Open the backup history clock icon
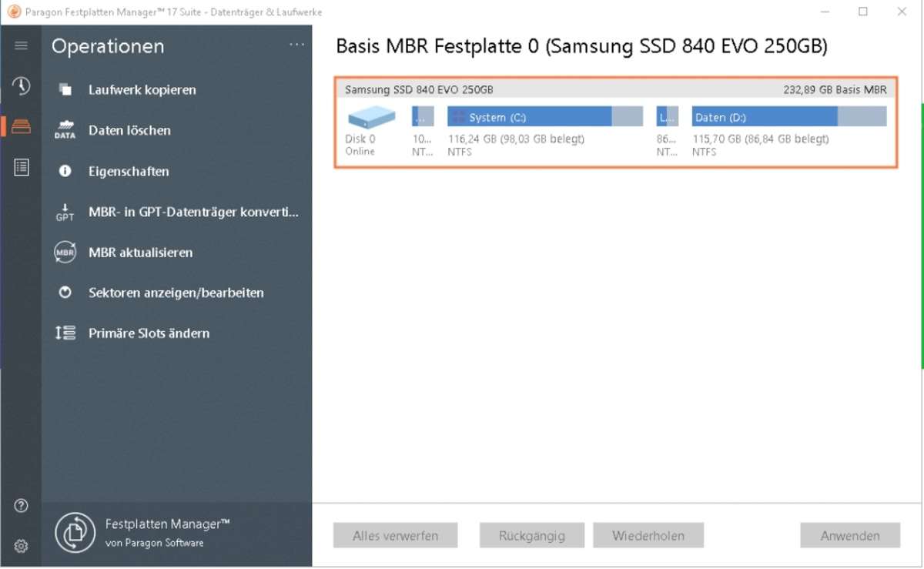 click(x=21, y=85)
